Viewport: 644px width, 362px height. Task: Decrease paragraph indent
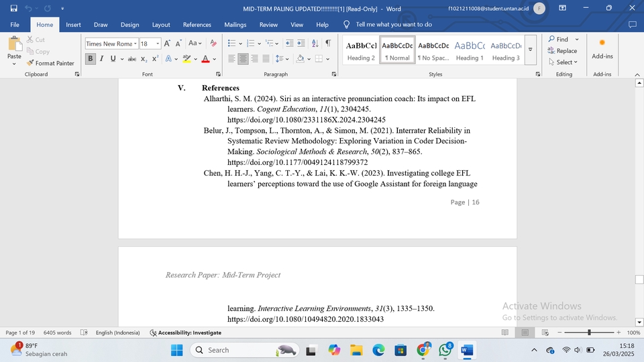tap(290, 43)
